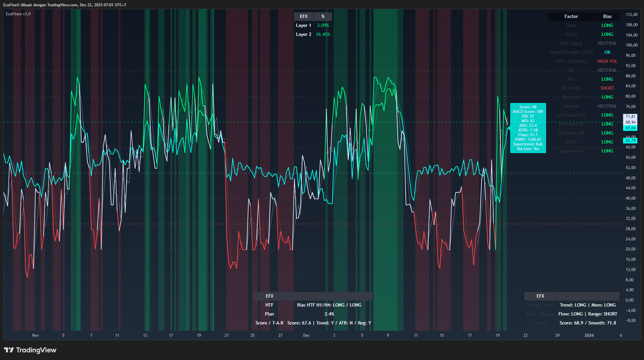Screen dimensions: 644x360
Task: Click the EcoFinex v3.0 indicator label
Action: click(x=18, y=14)
